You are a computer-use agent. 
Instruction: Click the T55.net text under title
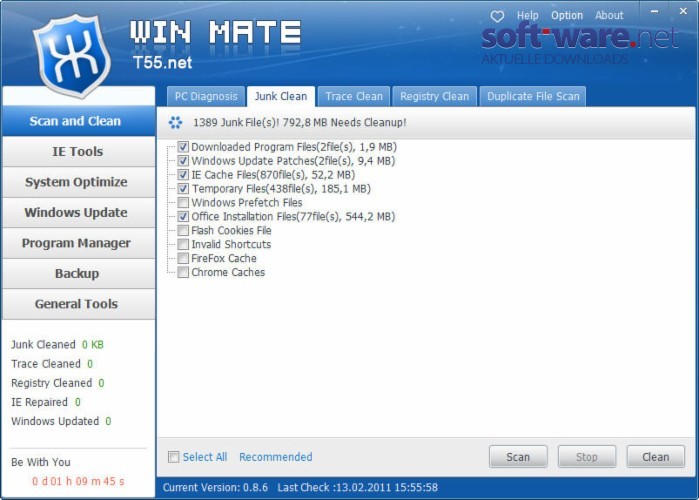pyautogui.click(x=162, y=62)
